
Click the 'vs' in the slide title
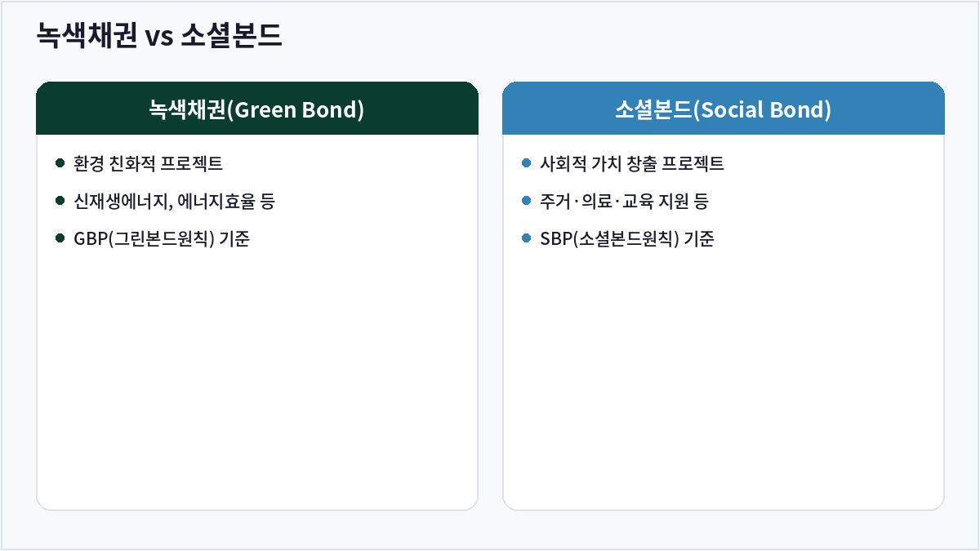(158, 38)
